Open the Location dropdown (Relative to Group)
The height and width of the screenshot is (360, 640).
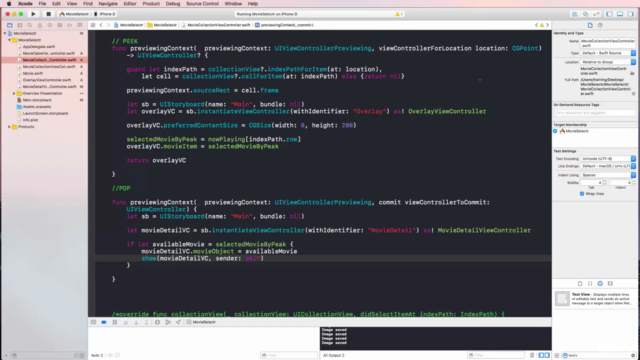coord(608,62)
